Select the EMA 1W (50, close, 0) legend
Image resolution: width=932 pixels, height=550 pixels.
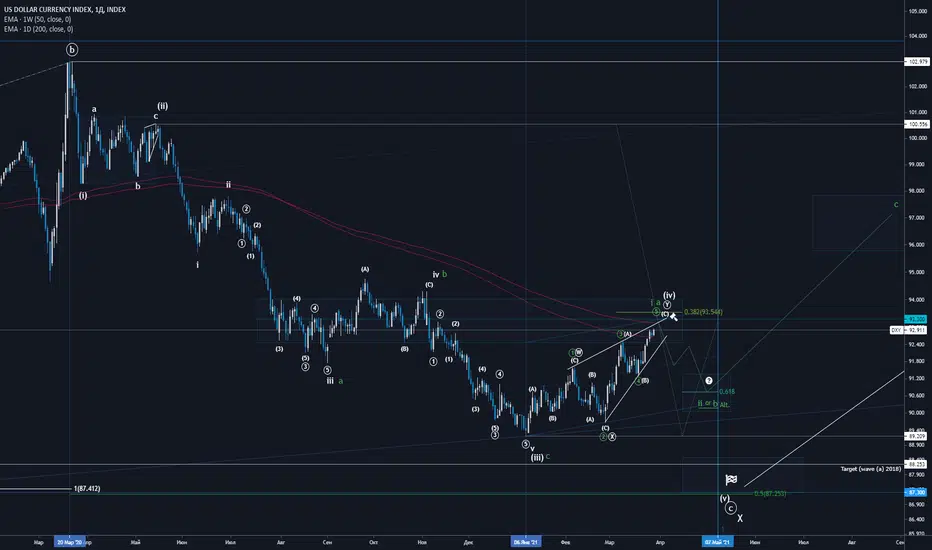[x=37, y=20]
